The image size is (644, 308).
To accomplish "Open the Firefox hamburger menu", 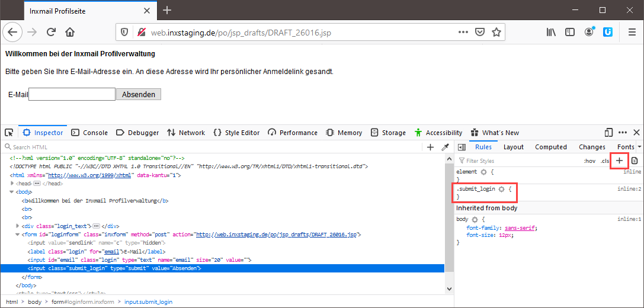I will [x=632, y=32].
